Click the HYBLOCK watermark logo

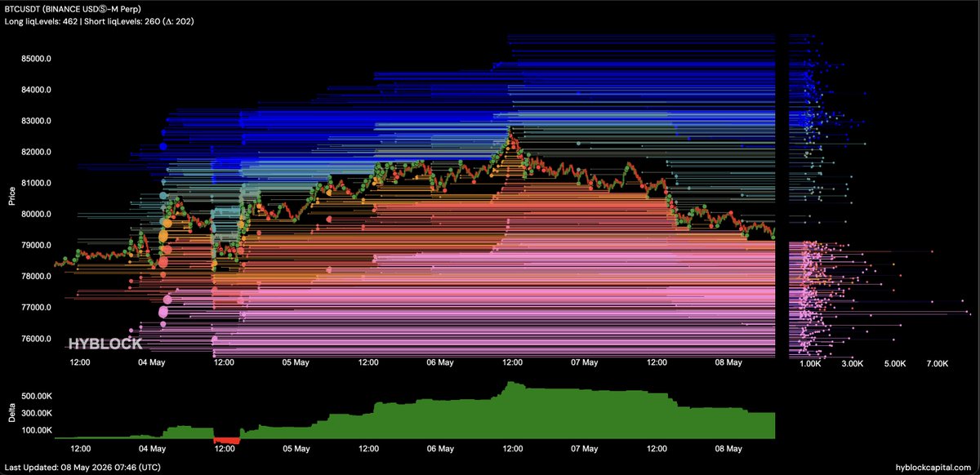(105, 344)
